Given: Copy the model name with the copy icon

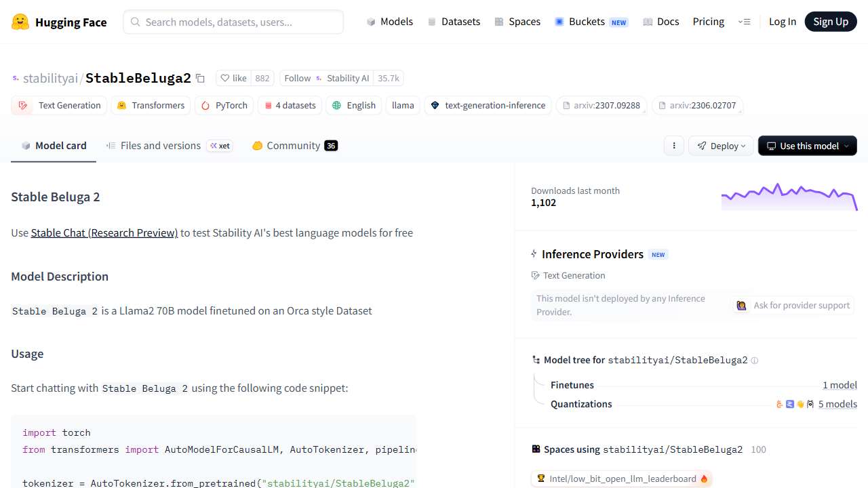Looking at the screenshot, I should coord(200,79).
